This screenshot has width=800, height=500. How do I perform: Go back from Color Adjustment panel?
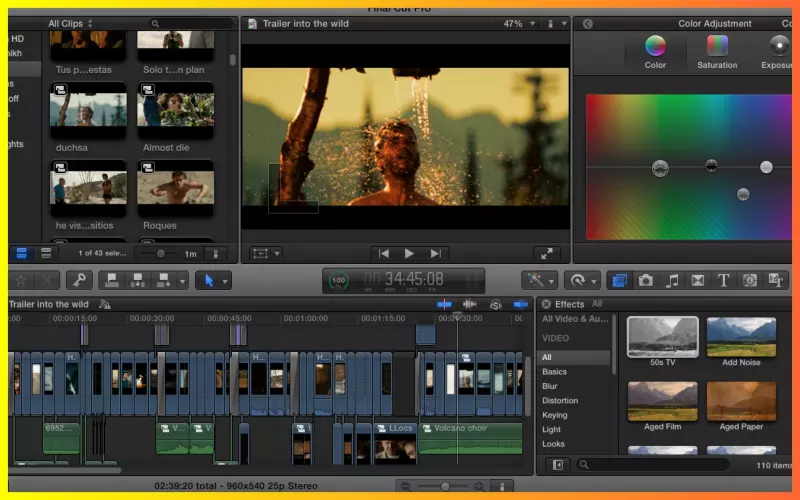pyautogui.click(x=588, y=23)
